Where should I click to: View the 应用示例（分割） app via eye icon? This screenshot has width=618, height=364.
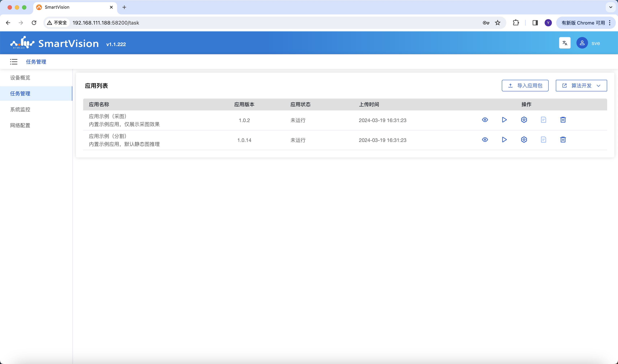pyautogui.click(x=485, y=140)
